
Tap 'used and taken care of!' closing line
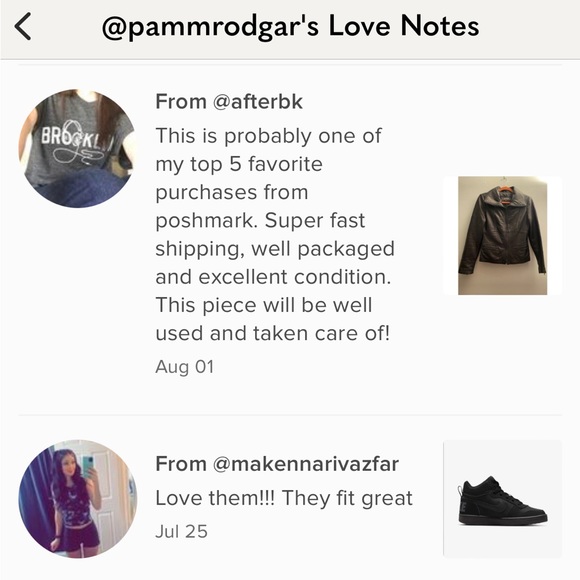(x=273, y=333)
